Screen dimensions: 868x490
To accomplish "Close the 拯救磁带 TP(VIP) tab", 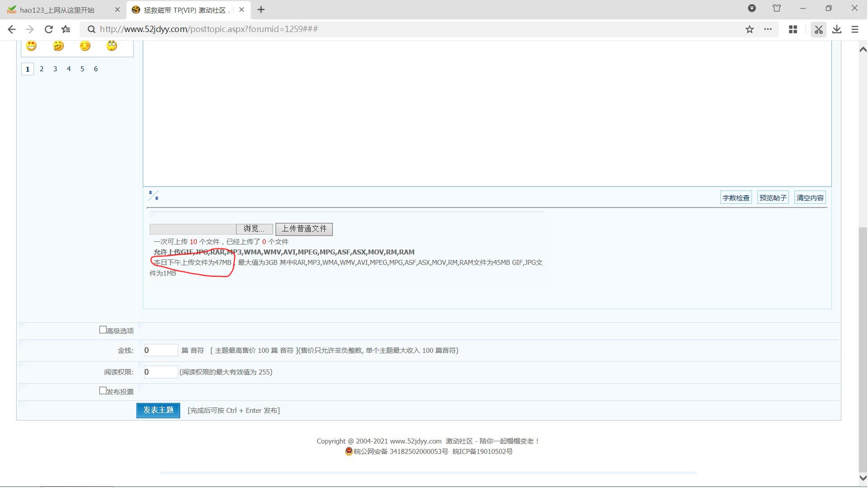I will (x=242, y=9).
